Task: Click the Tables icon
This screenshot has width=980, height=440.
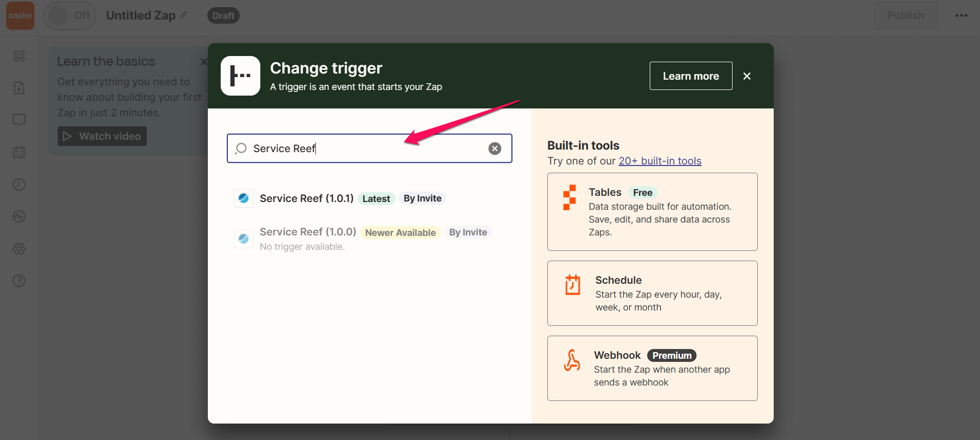Action: (x=569, y=197)
